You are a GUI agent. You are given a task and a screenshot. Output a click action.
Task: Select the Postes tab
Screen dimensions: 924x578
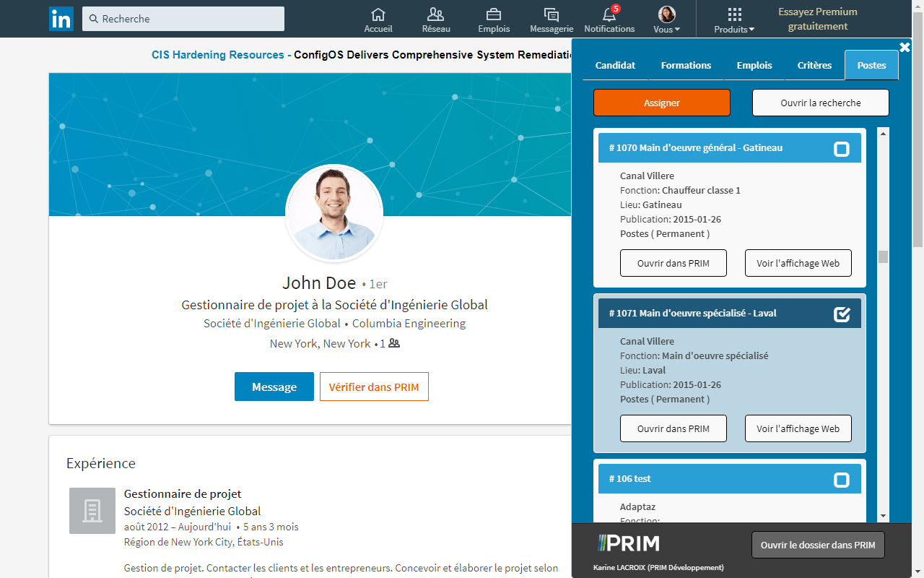coord(871,65)
